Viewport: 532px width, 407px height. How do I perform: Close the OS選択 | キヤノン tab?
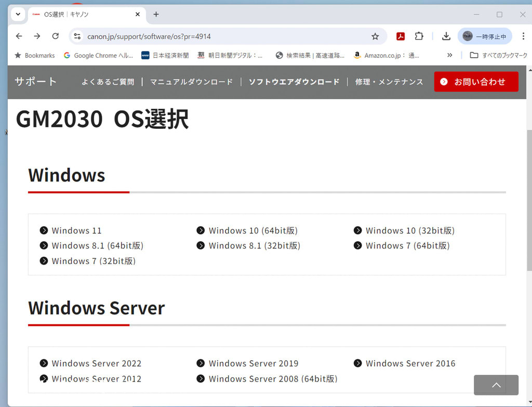137,14
